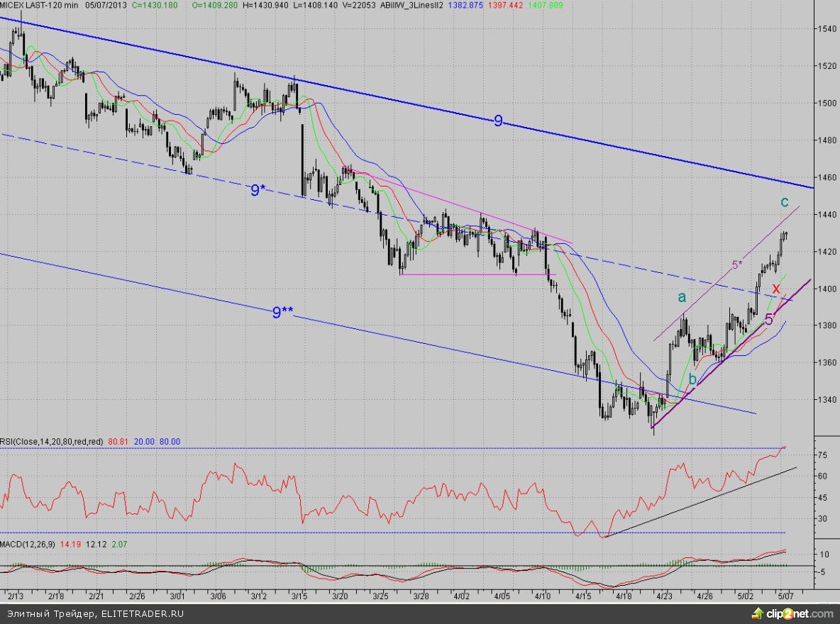Click the teal 'b' wave label
Image resolution: width=840 pixels, height=624 pixels.
point(692,379)
